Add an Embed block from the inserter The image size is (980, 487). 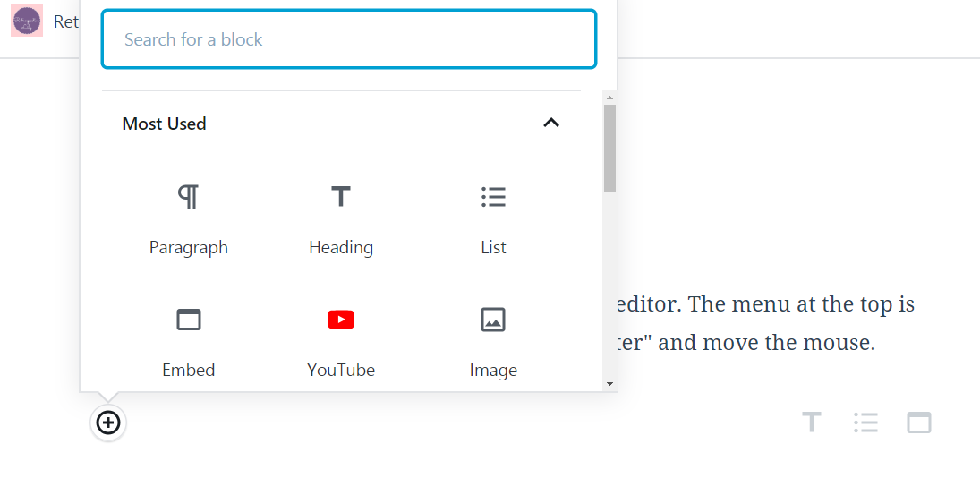click(188, 343)
